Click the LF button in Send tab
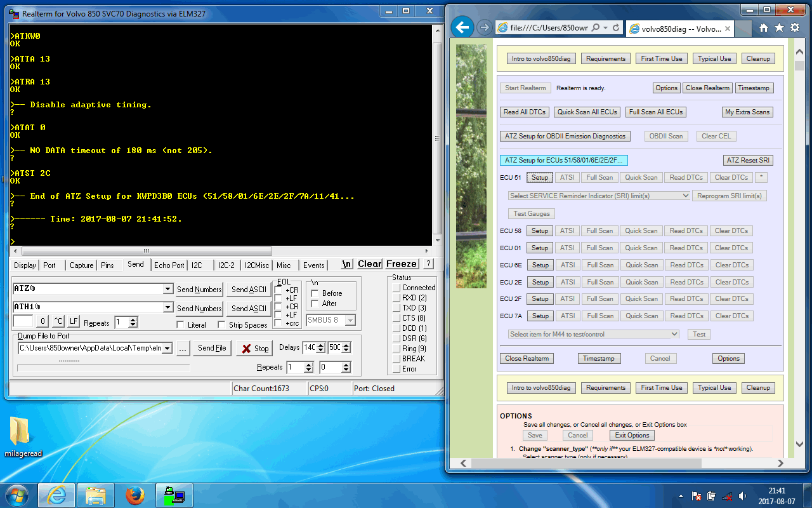This screenshot has height=508, width=812. pyautogui.click(x=74, y=322)
